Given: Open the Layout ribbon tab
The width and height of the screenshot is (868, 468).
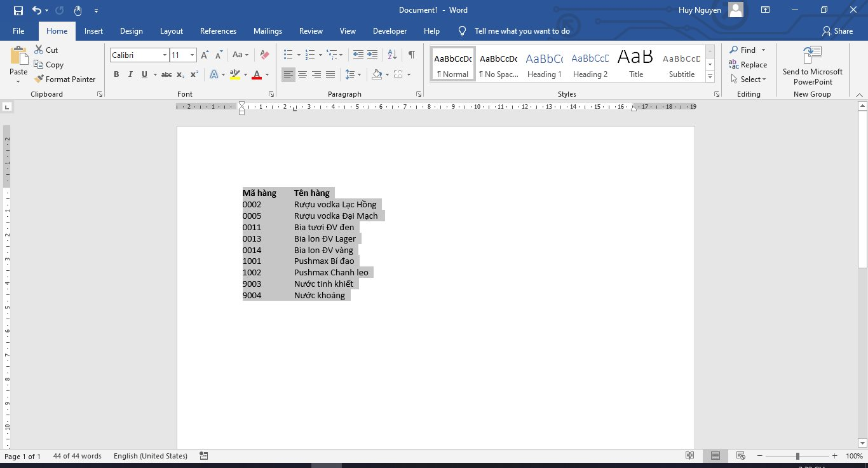Looking at the screenshot, I should click(x=171, y=31).
